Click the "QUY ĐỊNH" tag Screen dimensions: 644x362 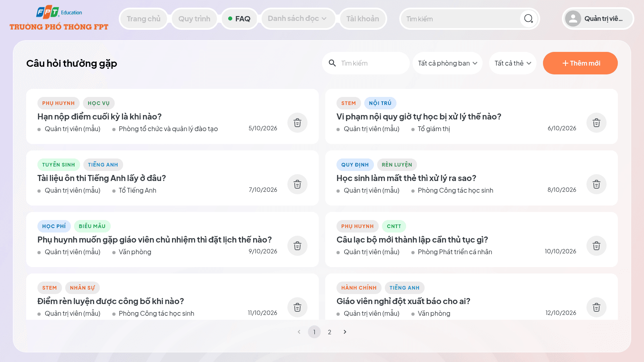click(355, 165)
